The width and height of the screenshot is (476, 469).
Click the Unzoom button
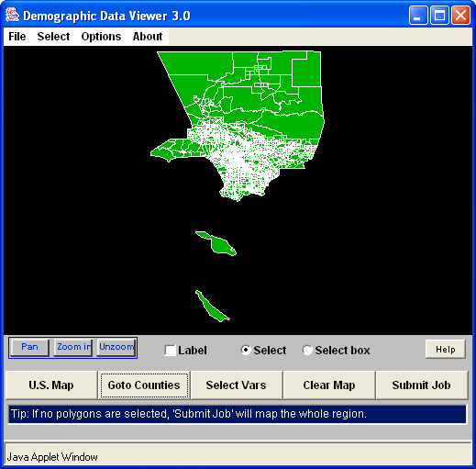(x=116, y=348)
